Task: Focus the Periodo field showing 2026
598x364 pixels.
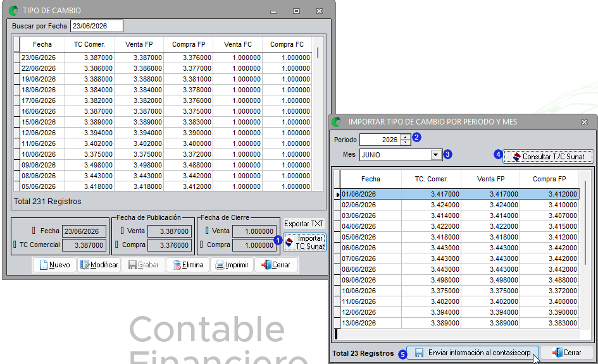Action: [x=380, y=140]
